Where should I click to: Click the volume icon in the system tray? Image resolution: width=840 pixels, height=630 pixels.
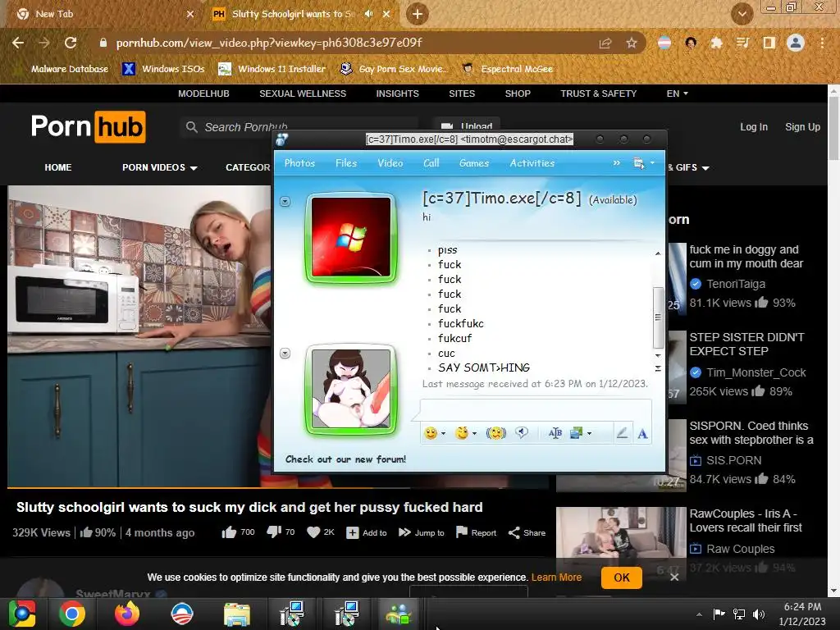click(759, 614)
